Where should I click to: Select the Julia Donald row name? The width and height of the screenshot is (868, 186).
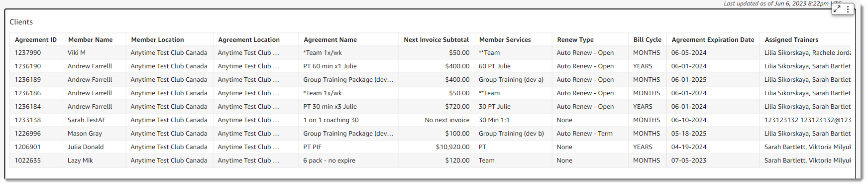86,147
